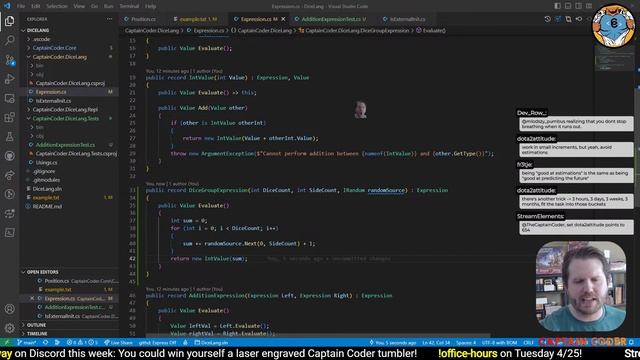The width and height of the screenshot is (640, 360).
Task: Click the DiceGroupExpression breadcrumb segment
Action: (353, 31)
